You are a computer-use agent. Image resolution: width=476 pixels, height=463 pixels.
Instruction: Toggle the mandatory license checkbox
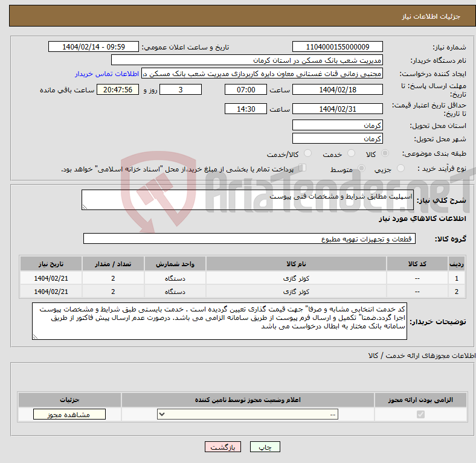tap(420, 414)
